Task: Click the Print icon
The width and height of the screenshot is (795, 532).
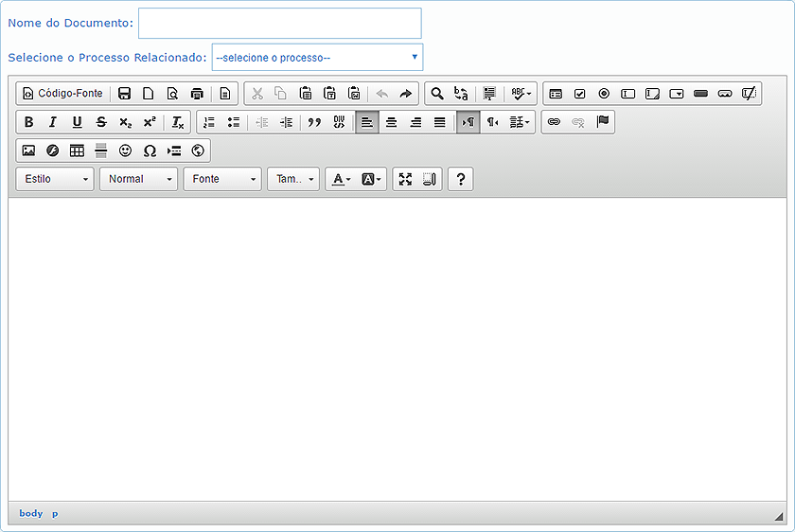Action: (197, 94)
